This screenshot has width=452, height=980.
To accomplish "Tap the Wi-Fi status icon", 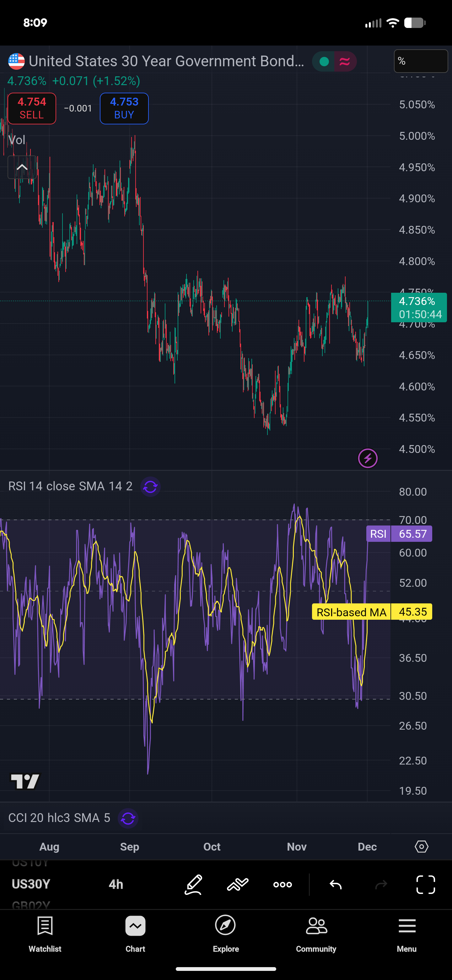I will [393, 23].
